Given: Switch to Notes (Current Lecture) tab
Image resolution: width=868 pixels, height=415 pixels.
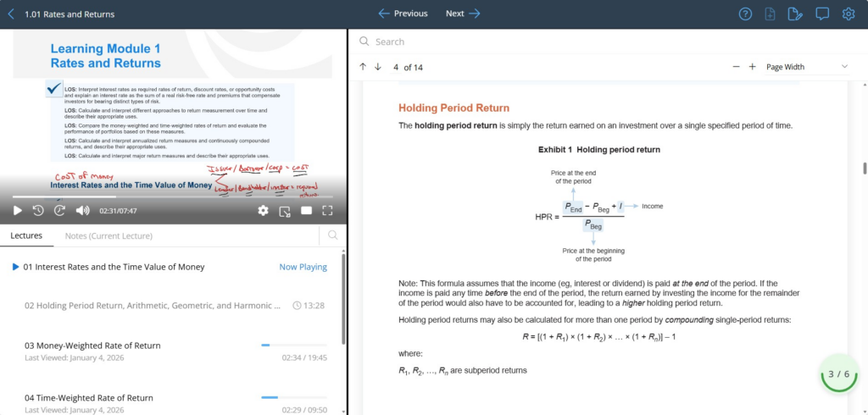Looking at the screenshot, I should point(108,235).
